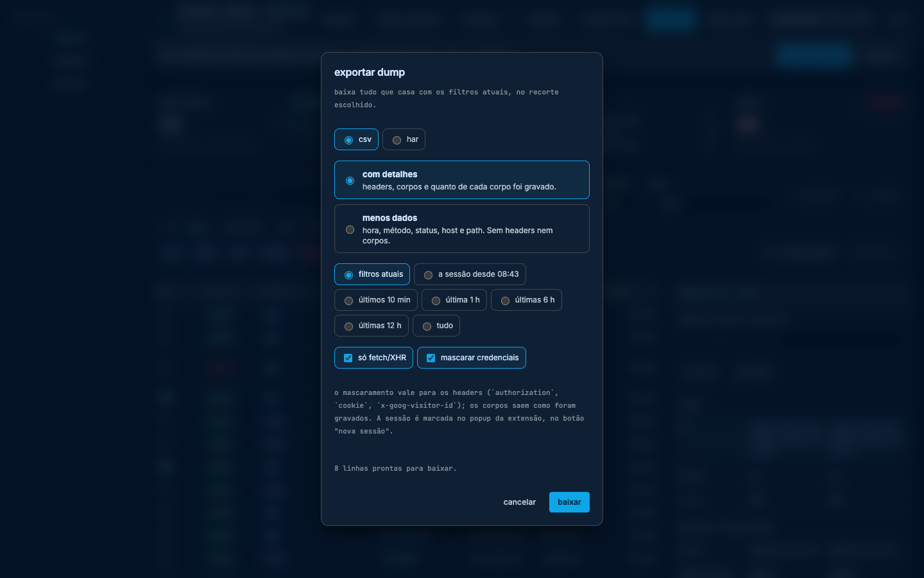924x578 pixels.
Task: Choose the "menos dados" export option
Action: pos(462,229)
